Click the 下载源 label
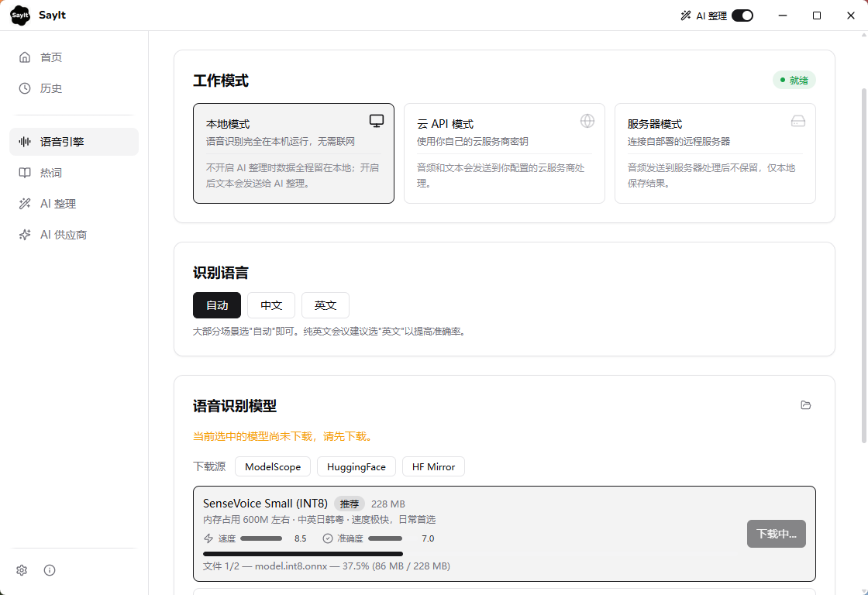 click(x=209, y=466)
